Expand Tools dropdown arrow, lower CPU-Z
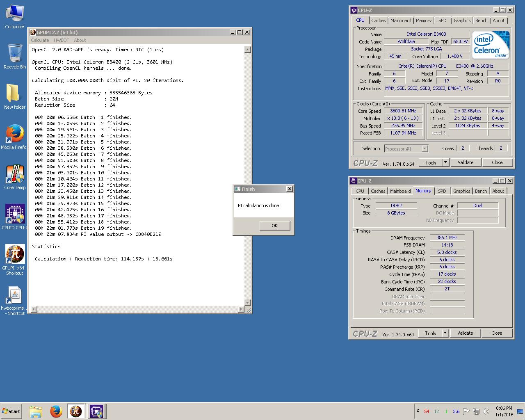 coord(445,333)
